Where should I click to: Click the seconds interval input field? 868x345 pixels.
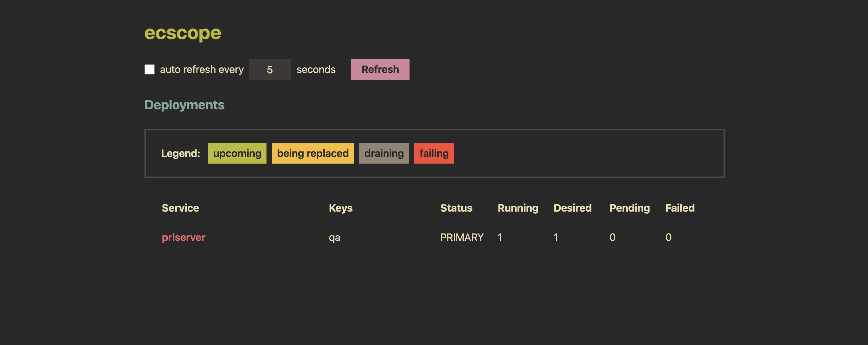coord(270,69)
